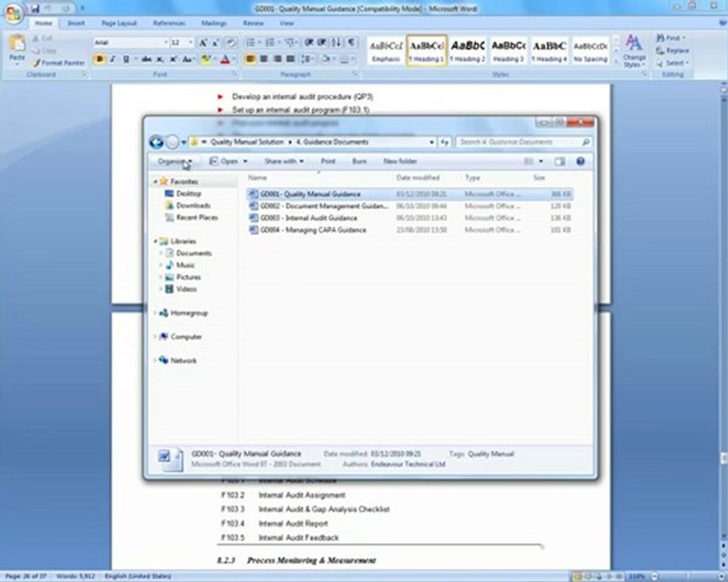Open the Share with dropdown in Explorer
The height and width of the screenshot is (582, 728).
[284, 161]
